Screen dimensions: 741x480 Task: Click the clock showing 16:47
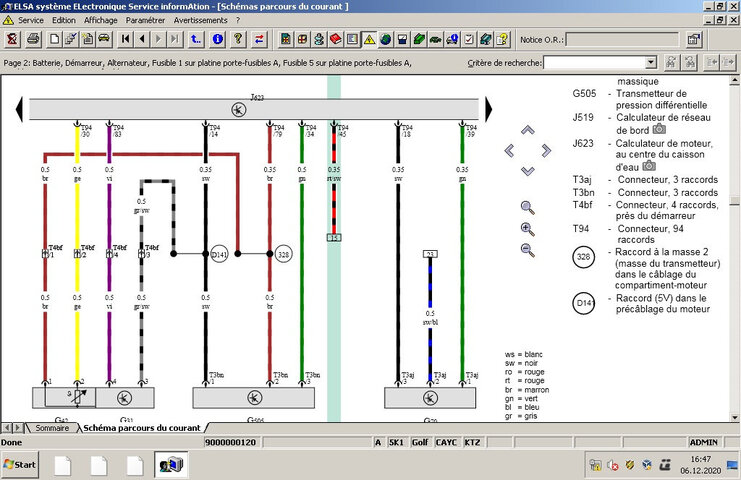click(x=700, y=459)
